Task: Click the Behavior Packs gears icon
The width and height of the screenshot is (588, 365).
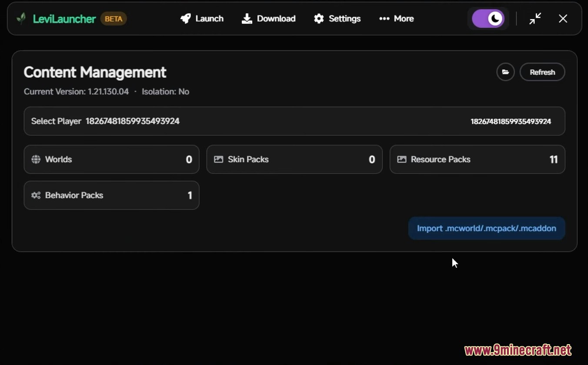Action: coord(36,196)
